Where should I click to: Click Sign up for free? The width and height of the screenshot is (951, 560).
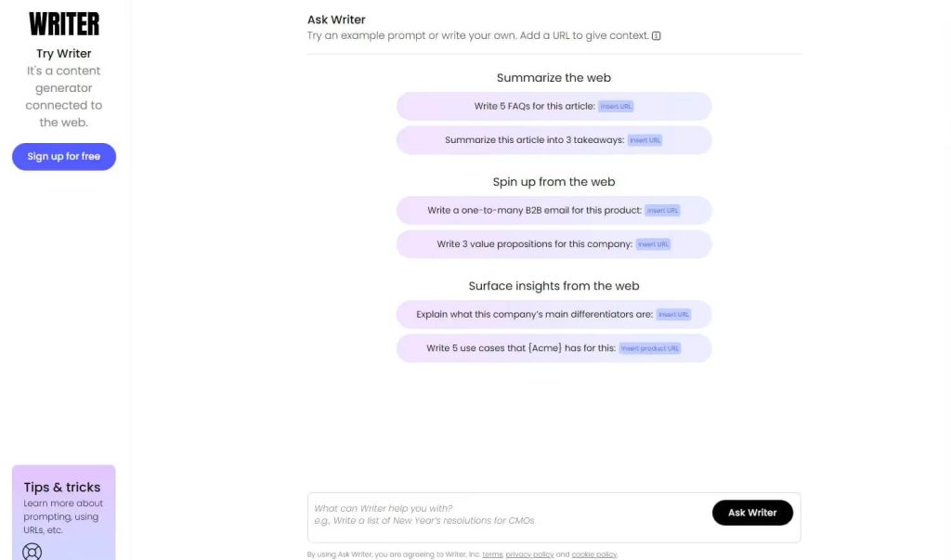(63, 156)
